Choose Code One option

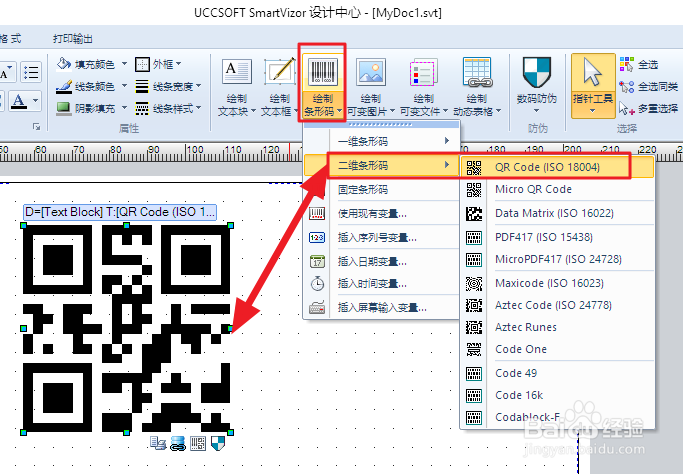coord(558,349)
